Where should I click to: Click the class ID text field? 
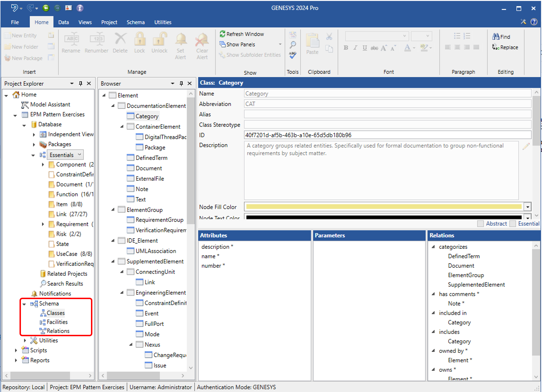[x=387, y=135]
